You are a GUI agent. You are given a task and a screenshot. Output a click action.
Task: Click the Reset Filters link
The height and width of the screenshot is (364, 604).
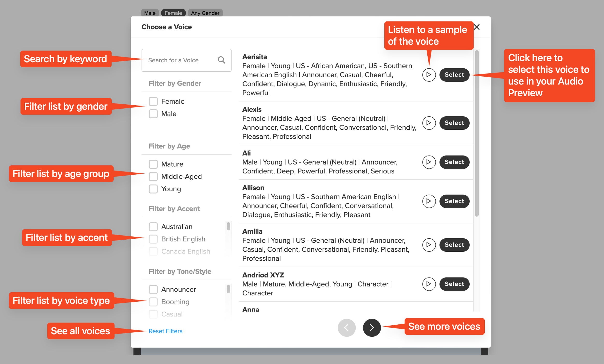coord(165,331)
